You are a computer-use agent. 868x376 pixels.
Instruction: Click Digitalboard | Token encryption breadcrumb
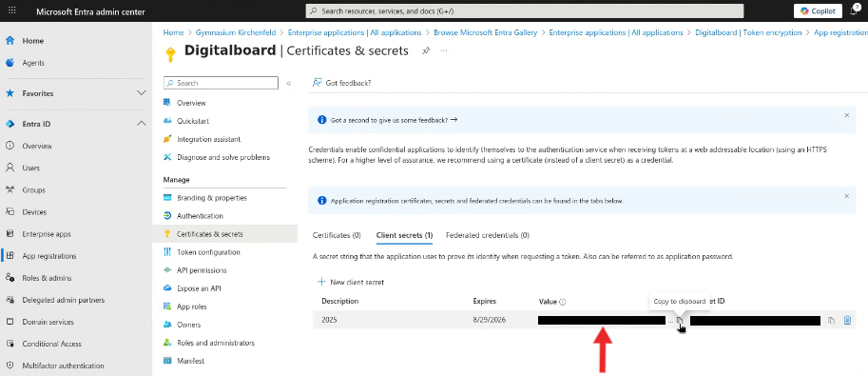(x=748, y=32)
